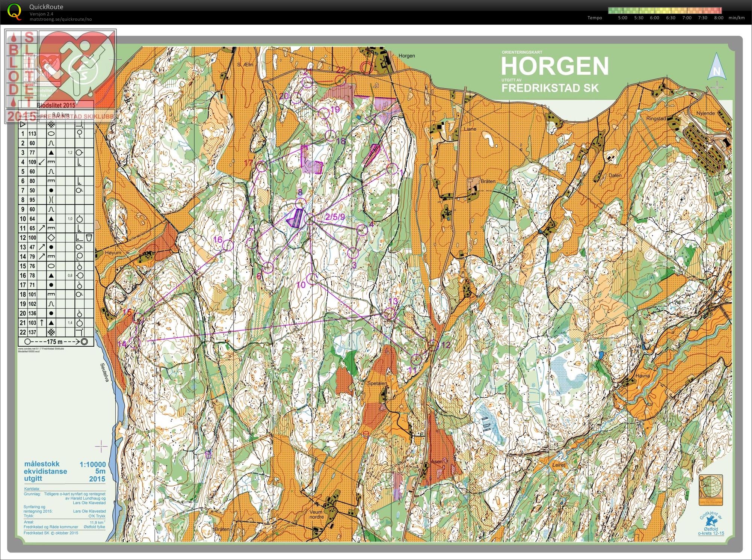
Task: Click control circle 14 on the map
Action: 135,342
